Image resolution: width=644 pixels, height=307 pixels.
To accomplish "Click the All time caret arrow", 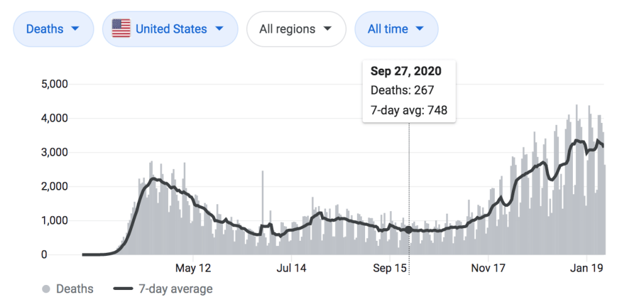I will point(419,29).
